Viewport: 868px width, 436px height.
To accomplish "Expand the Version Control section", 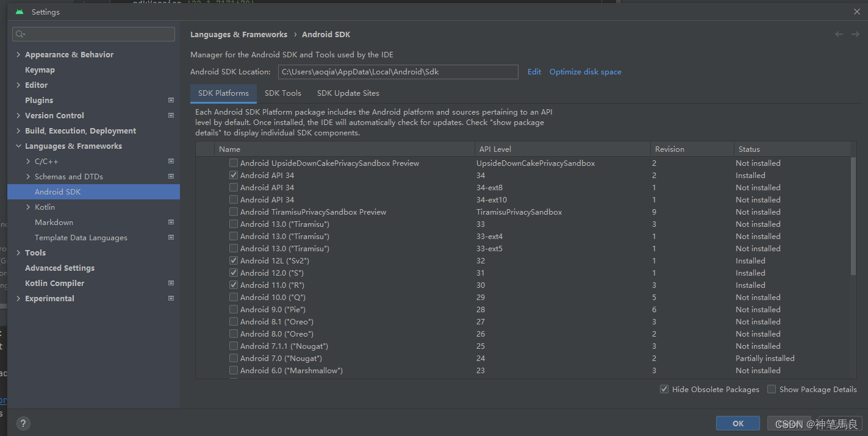I will click(18, 115).
